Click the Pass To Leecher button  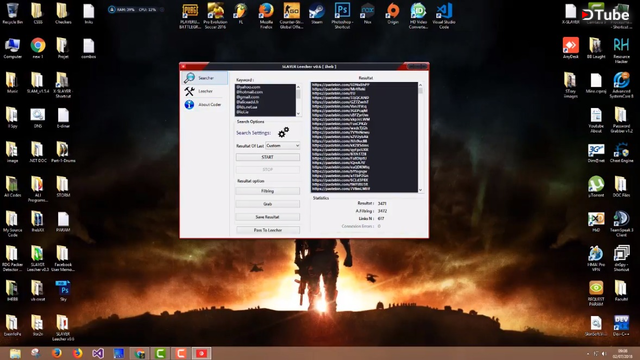pos(268,230)
